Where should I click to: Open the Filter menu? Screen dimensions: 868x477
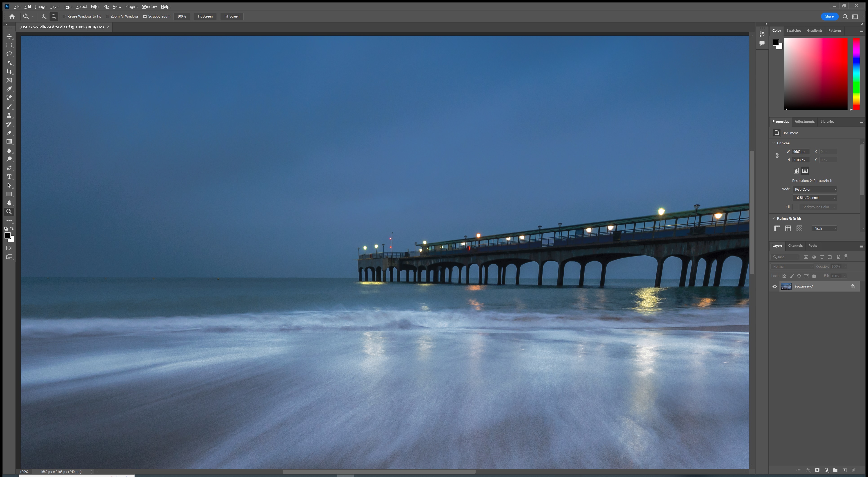pyautogui.click(x=95, y=6)
